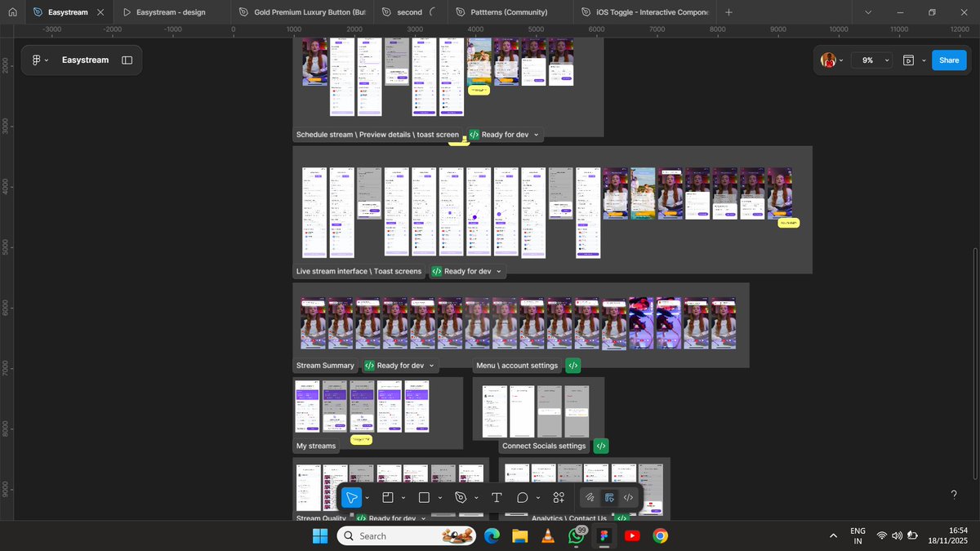
Task: Select the Rectangle shape tool
Action: pyautogui.click(x=424, y=497)
